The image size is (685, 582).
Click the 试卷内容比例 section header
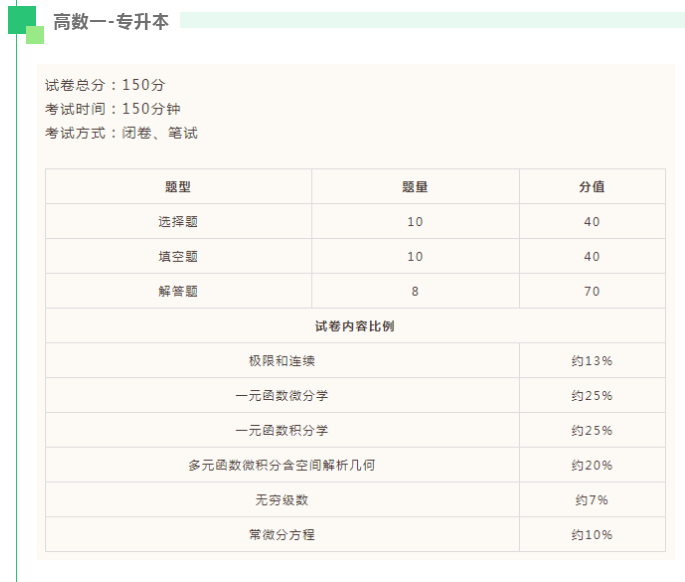click(x=355, y=326)
